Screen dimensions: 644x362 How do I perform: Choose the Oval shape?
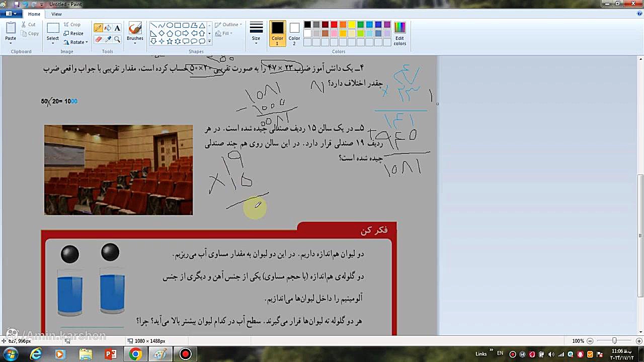click(x=170, y=25)
